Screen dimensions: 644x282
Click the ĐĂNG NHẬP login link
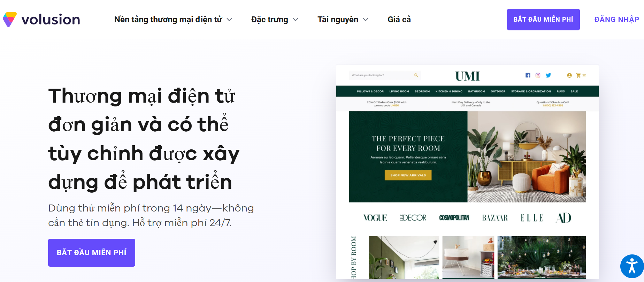click(x=616, y=20)
